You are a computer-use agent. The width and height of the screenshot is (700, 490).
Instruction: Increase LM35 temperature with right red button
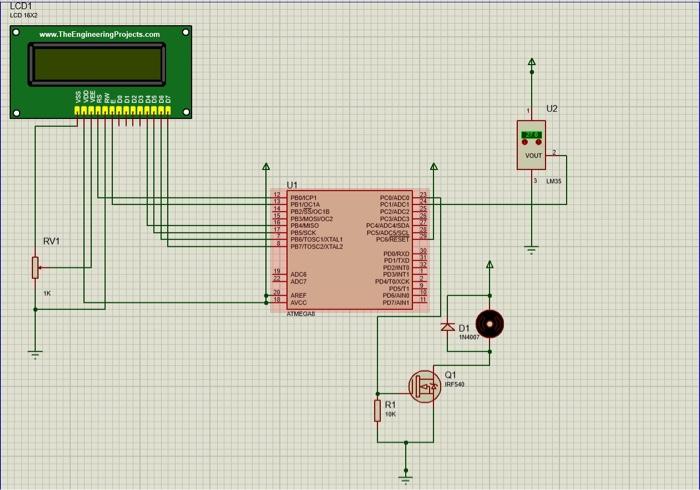pyautogui.click(x=538, y=142)
